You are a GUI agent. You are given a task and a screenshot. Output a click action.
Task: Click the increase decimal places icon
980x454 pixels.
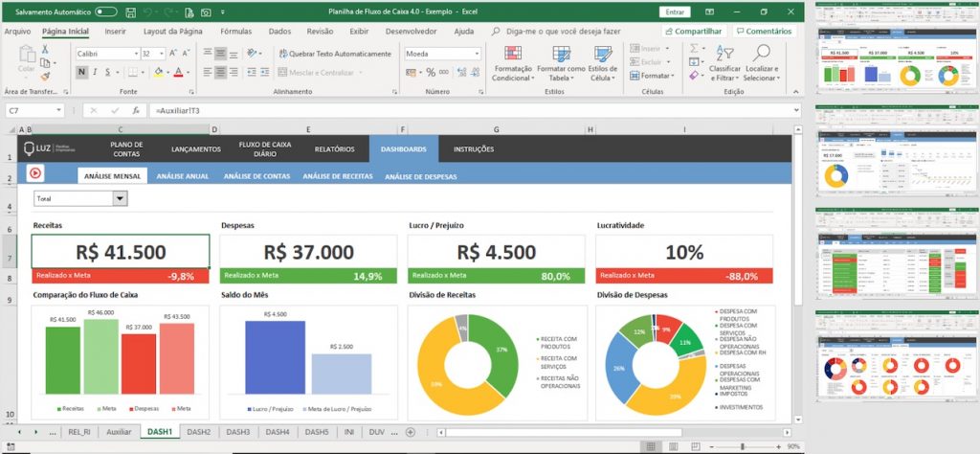[x=460, y=73]
